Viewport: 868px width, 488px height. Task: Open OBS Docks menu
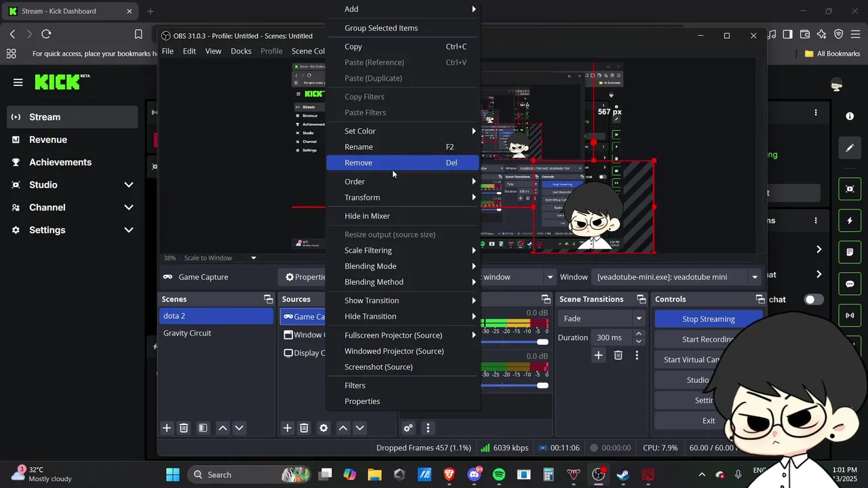coord(241,51)
